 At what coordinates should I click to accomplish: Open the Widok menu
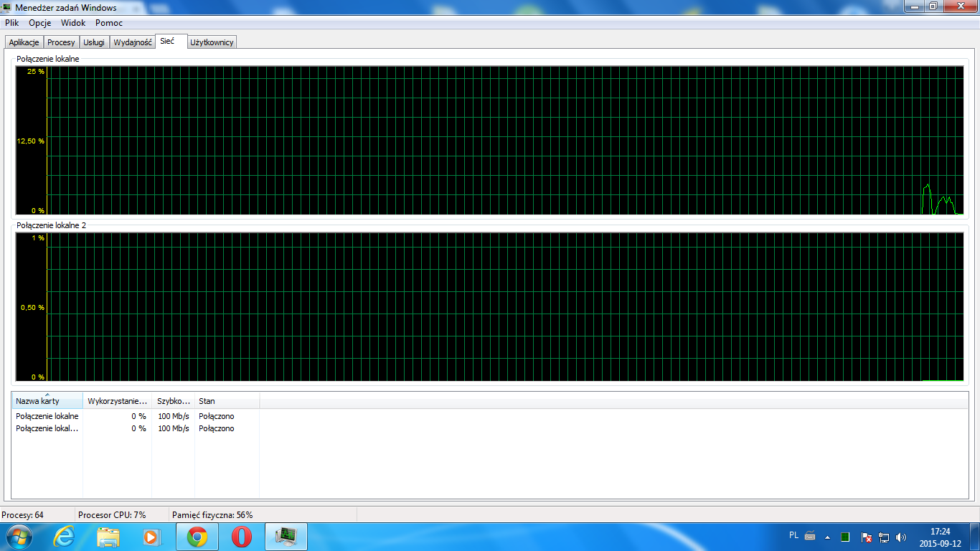(73, 23)
